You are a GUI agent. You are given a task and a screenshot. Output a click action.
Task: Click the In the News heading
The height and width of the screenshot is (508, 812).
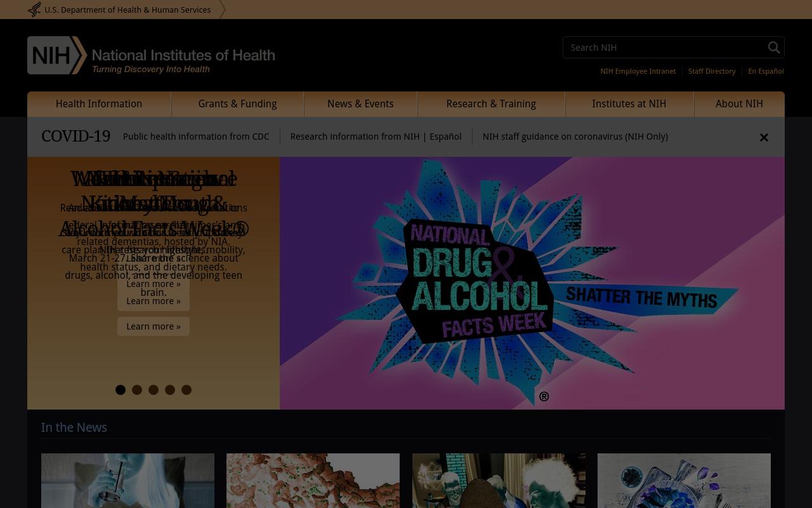tap(74, 427)
